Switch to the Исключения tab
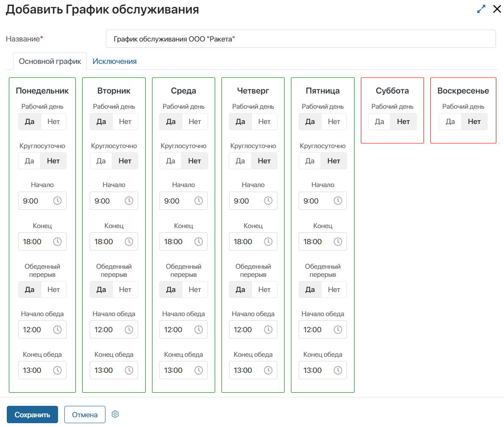Viewport: 504px width, 427px height. 114,61
